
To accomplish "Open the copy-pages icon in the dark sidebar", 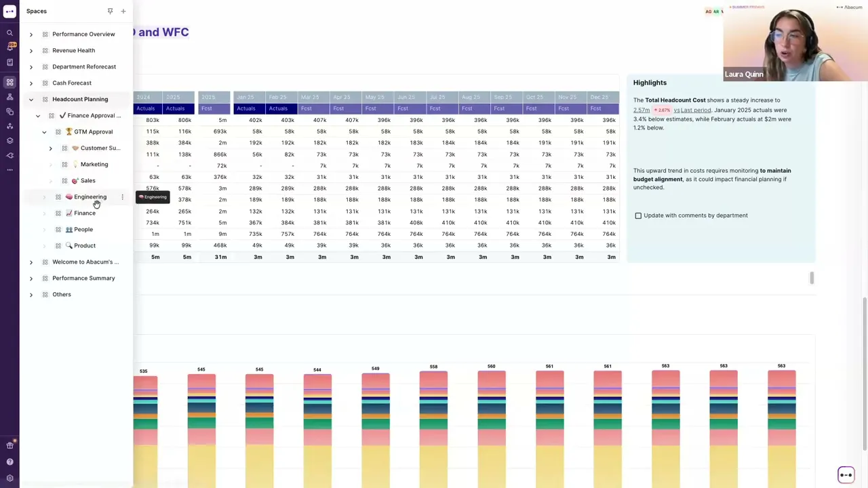I will [x=9, y=111].
